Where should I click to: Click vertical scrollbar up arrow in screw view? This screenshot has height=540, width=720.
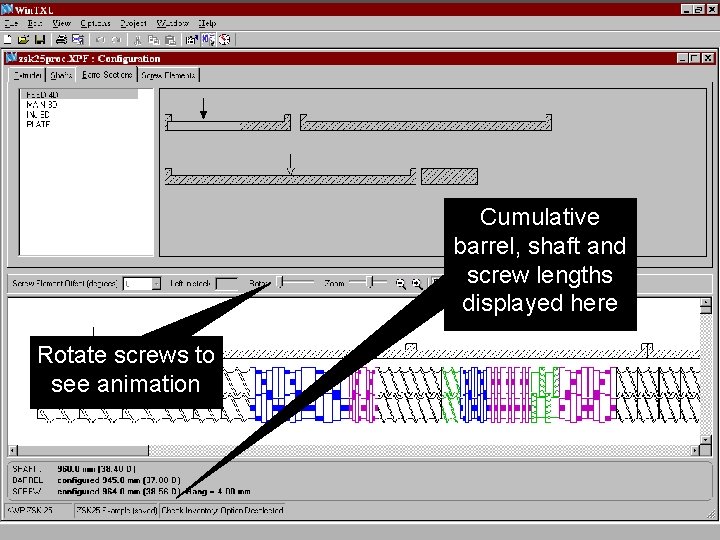[x=706, y=303]
